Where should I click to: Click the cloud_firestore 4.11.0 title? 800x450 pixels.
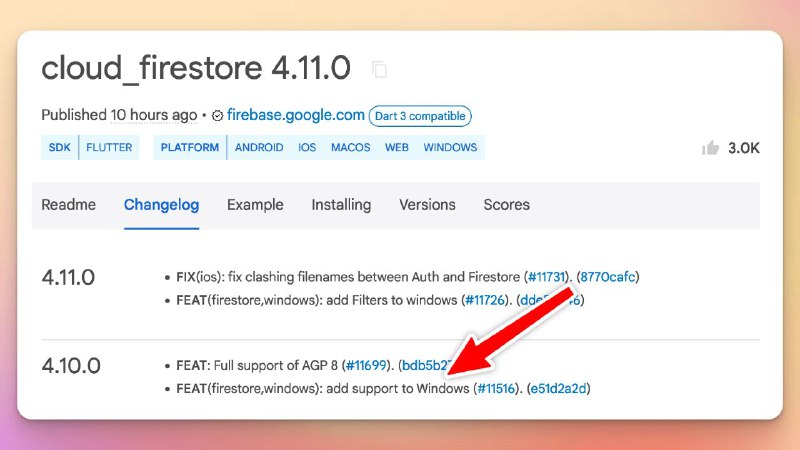(x=196, y=68)
